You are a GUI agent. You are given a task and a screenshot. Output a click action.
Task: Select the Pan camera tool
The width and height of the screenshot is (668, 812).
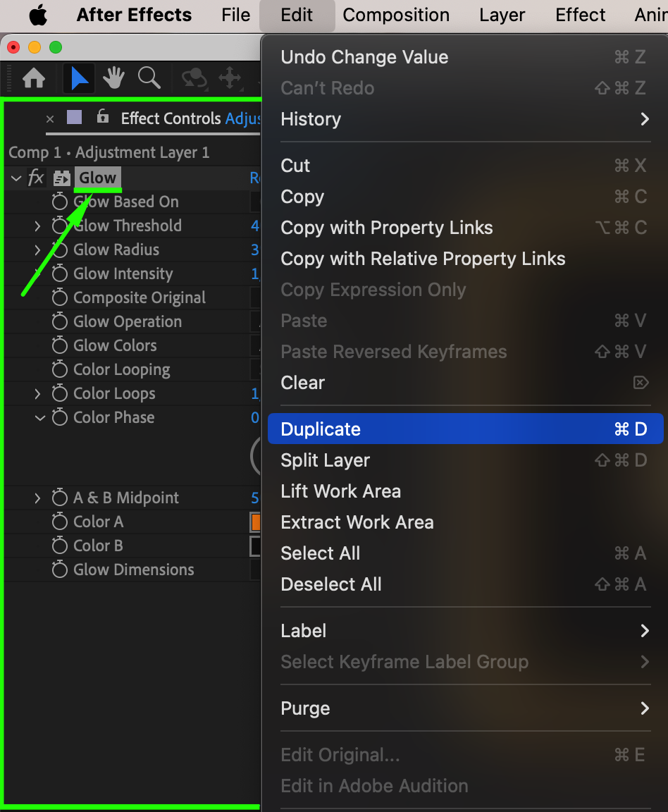coord(230,79)
